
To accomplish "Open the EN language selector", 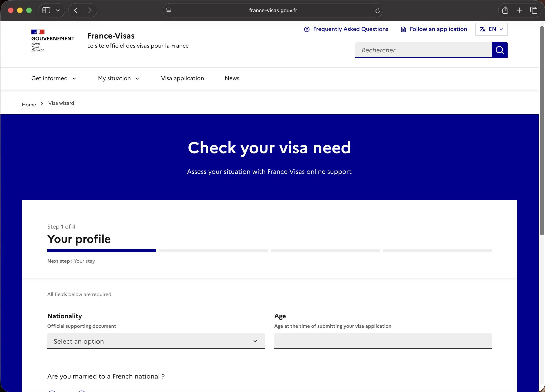I will pos(491,29).
